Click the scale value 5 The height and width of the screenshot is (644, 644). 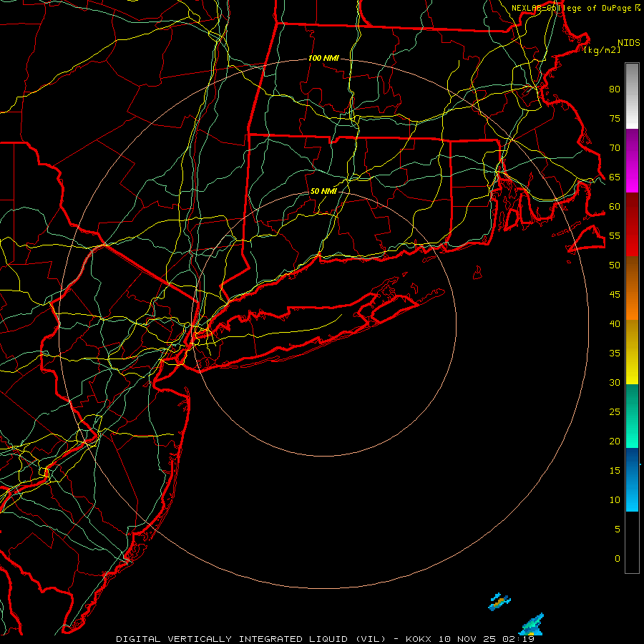pos(618,530)
